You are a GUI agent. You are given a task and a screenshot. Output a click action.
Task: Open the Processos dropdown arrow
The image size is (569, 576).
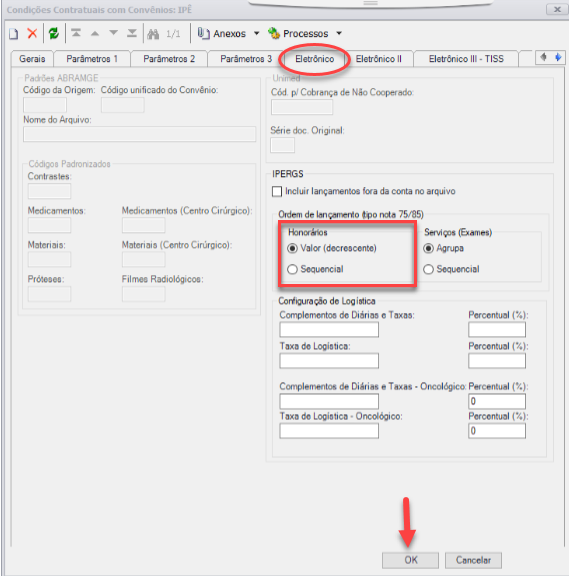coord(339,33)
